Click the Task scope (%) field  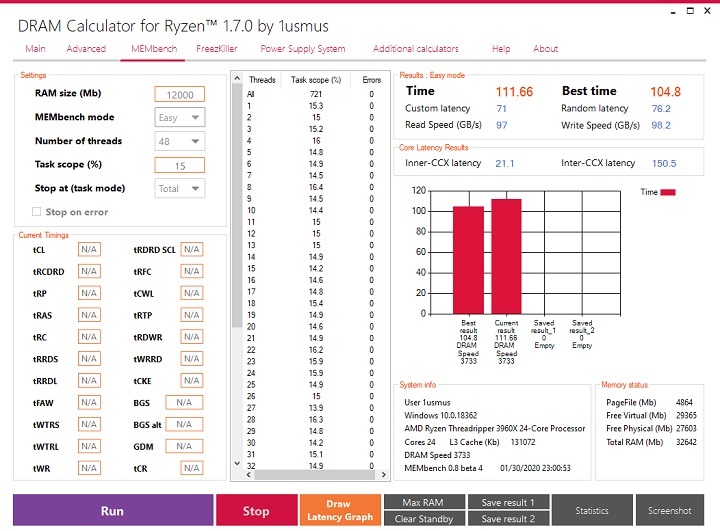click(x=180, y=165)
